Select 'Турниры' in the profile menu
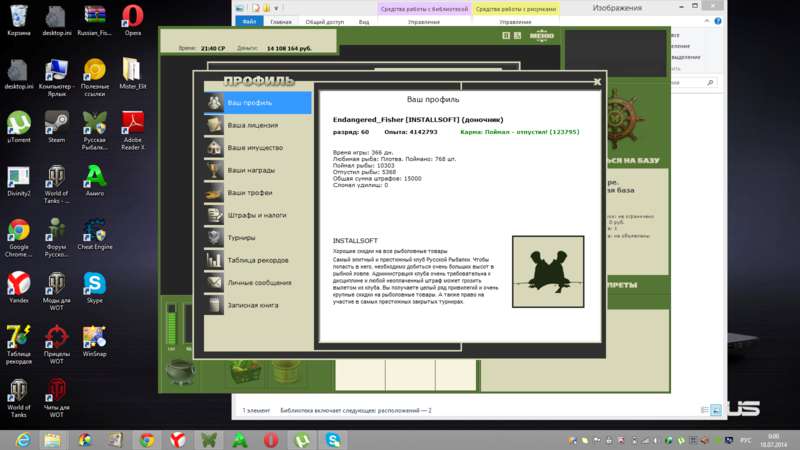 [258, 237]
